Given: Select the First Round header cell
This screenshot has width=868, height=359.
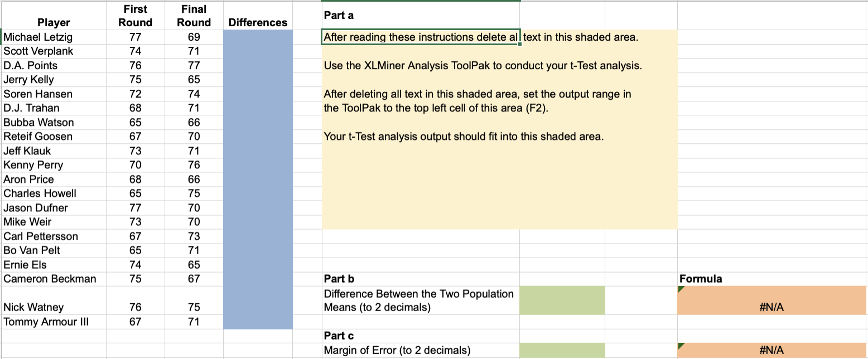Looking at the screenshot, I should 135,14.
